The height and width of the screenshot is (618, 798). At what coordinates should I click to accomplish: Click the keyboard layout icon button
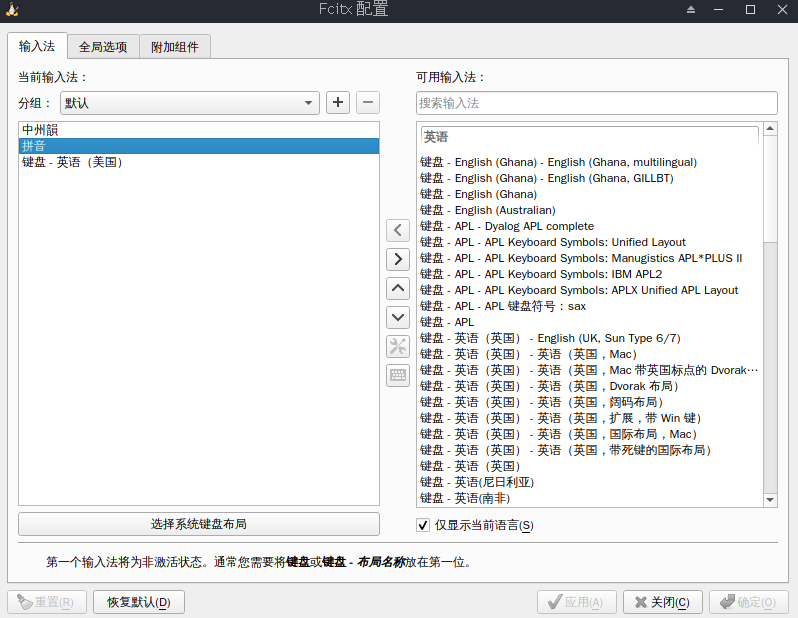[x=398, y=376]
